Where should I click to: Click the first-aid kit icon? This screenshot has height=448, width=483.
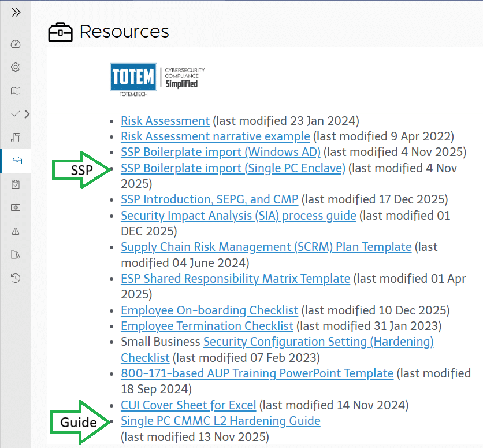click(x=16, y=207)
